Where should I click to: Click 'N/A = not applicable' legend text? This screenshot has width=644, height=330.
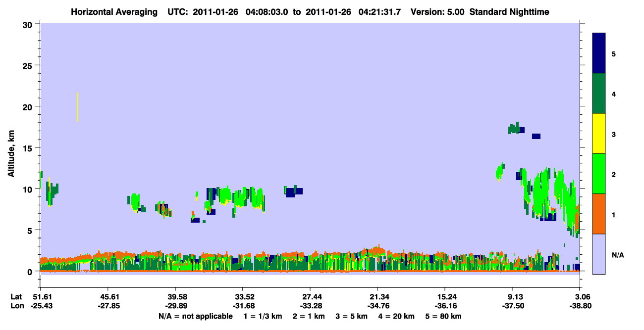click(x=195, y=316)
